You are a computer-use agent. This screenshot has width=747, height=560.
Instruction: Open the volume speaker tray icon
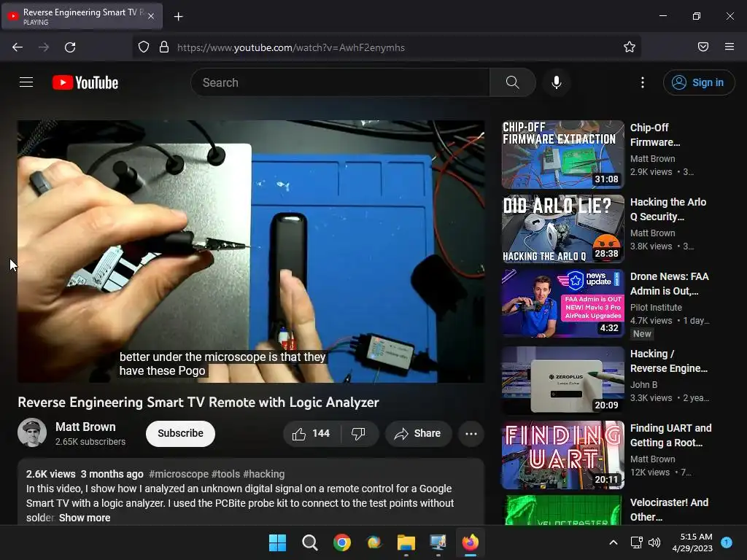[x=654, y=542]
